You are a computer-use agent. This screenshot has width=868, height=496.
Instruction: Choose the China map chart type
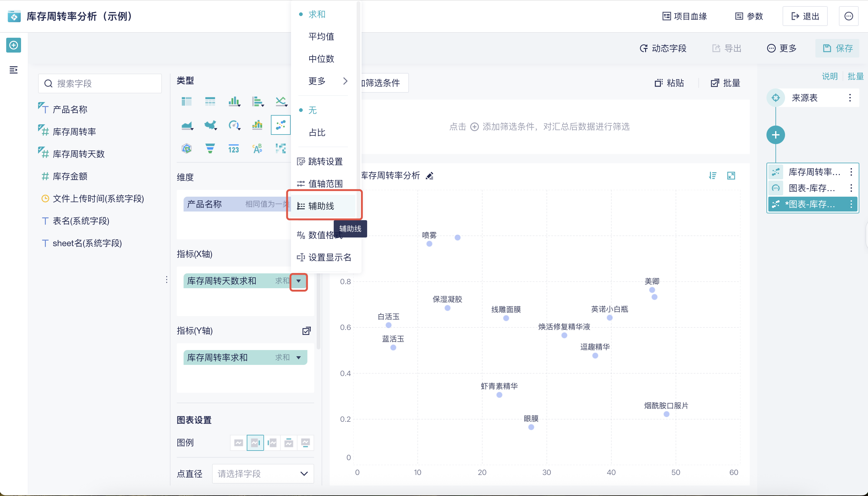point(210,125)
